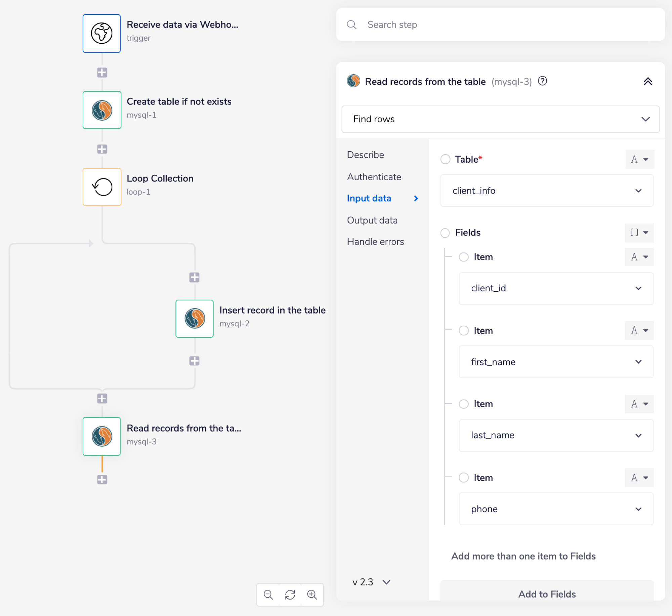
Task: Open the v 2.3 version selector
Action: click(x=371, y=582)
